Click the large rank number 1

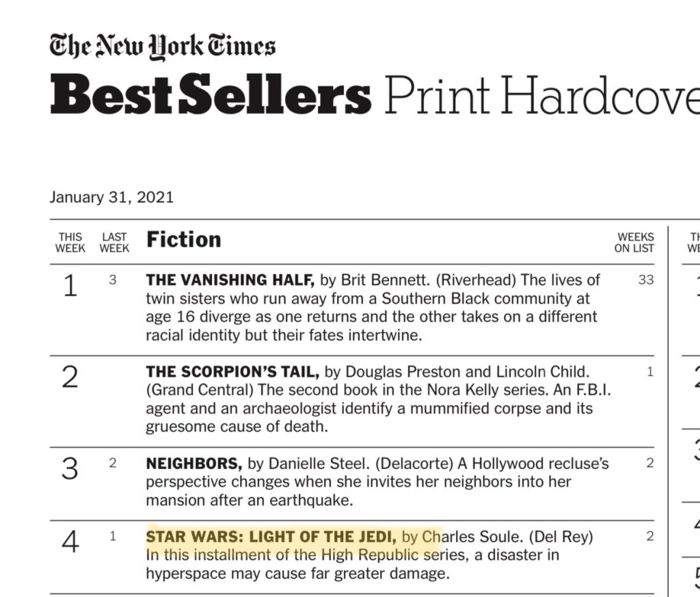click(70, 286)
